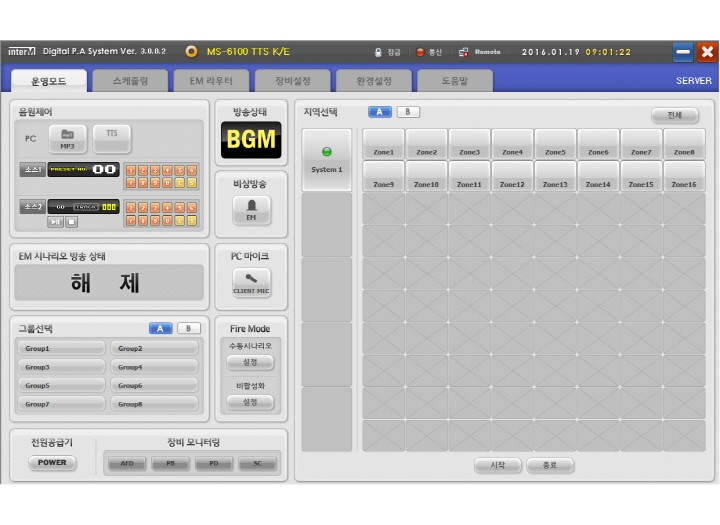720x525 pixels.
Task: Click the Remote connection icon
Action: 464,52
